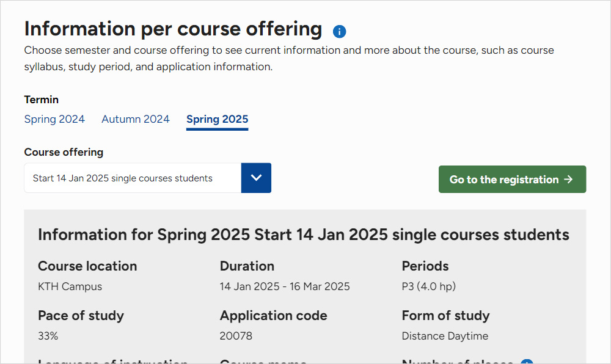
Task: Click the 33% pace of study value
Action: coord(48,336)
